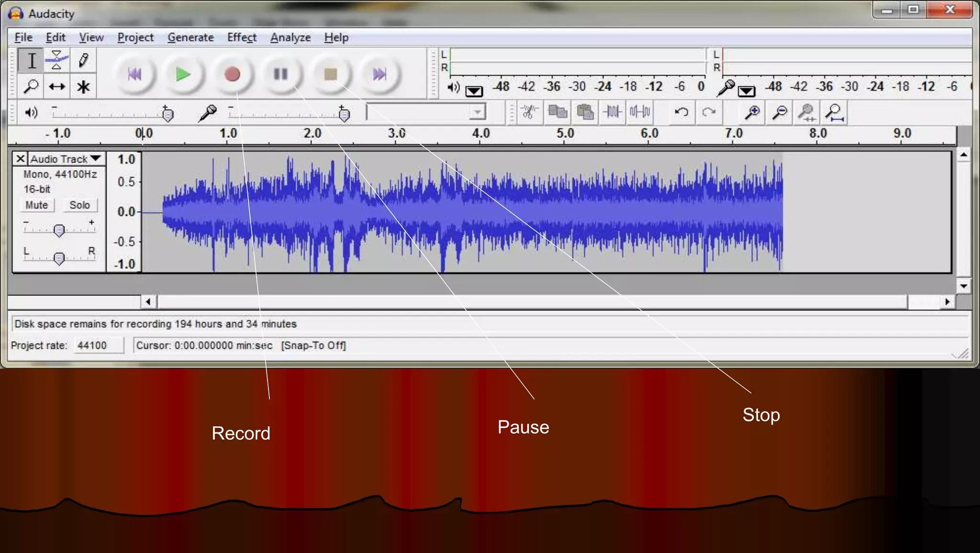The width and height of the screenshot is (980, 553).
Task: Start recording with red Record button
Action: coord(232,74)
